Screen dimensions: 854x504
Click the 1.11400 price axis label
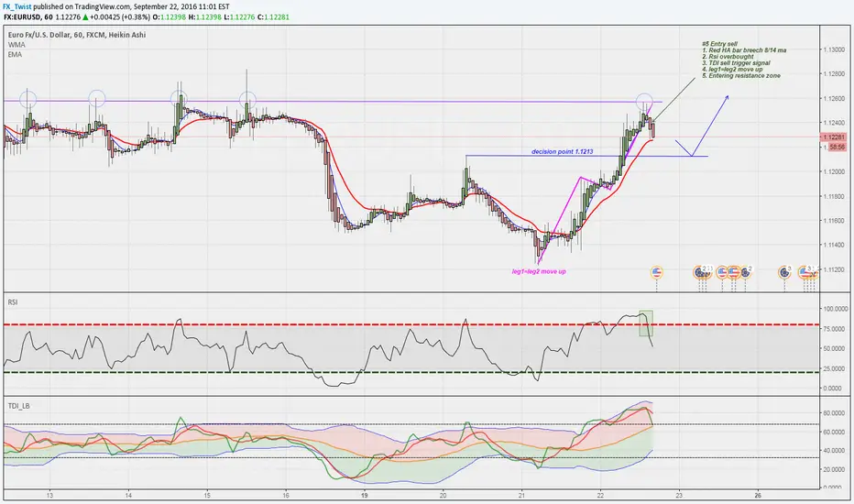tap(834, 246)
